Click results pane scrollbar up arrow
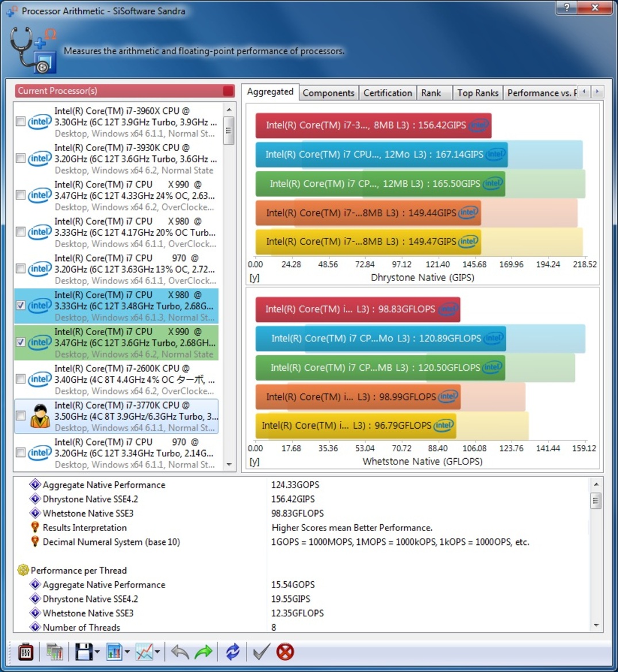This screenshot has width=618, height=672. click(x=596, y=484)
